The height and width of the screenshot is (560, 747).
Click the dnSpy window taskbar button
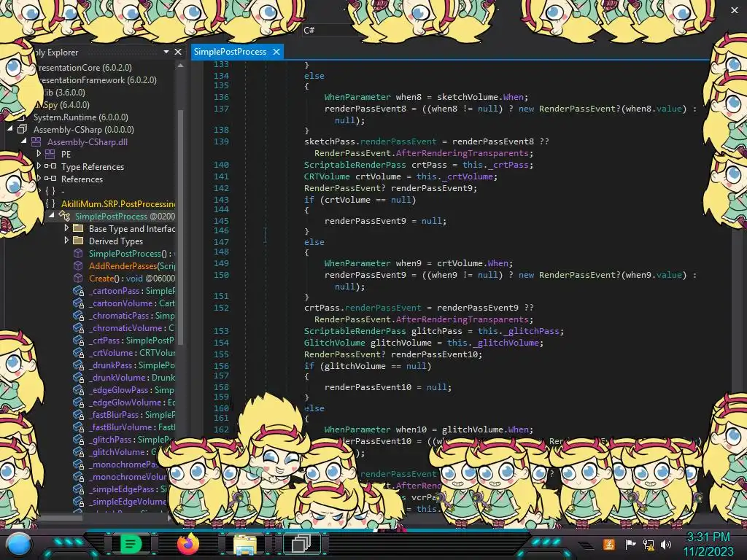tap(302, 544)
